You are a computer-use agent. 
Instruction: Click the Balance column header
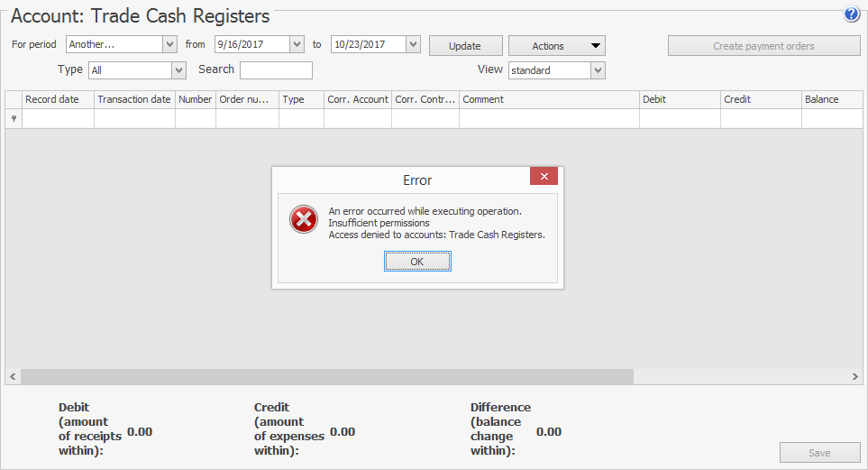pos(829,99)
